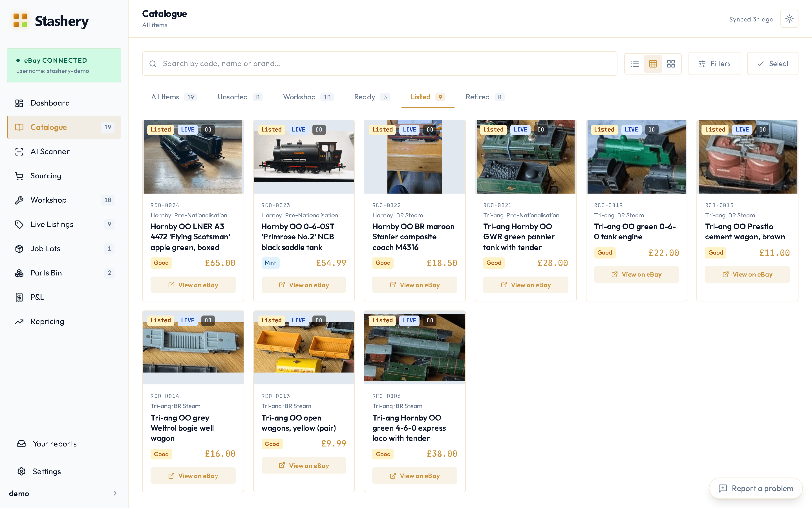Toggle light/dark theme sun icon

(789, 19)
